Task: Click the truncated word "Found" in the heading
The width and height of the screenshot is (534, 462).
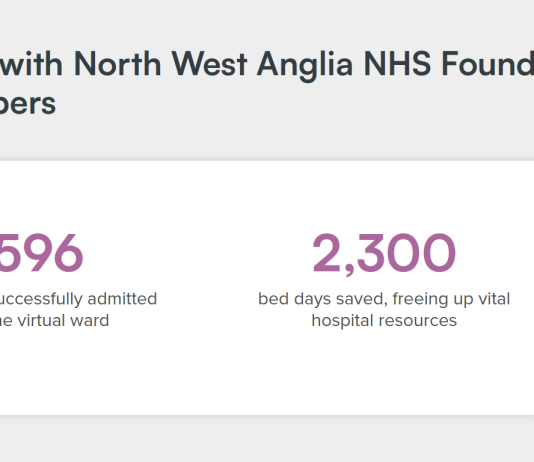Action: 488,63
